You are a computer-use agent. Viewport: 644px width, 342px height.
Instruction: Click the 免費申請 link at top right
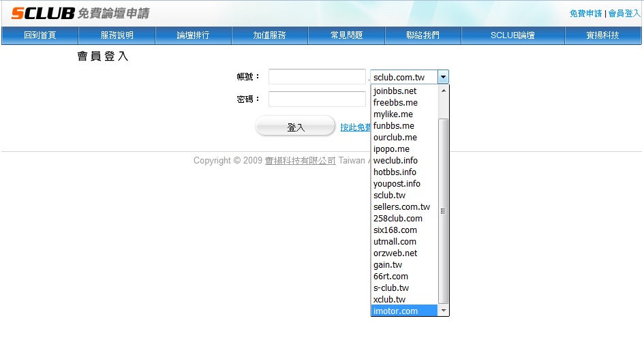pyautogui.click(x=585, y=14)
